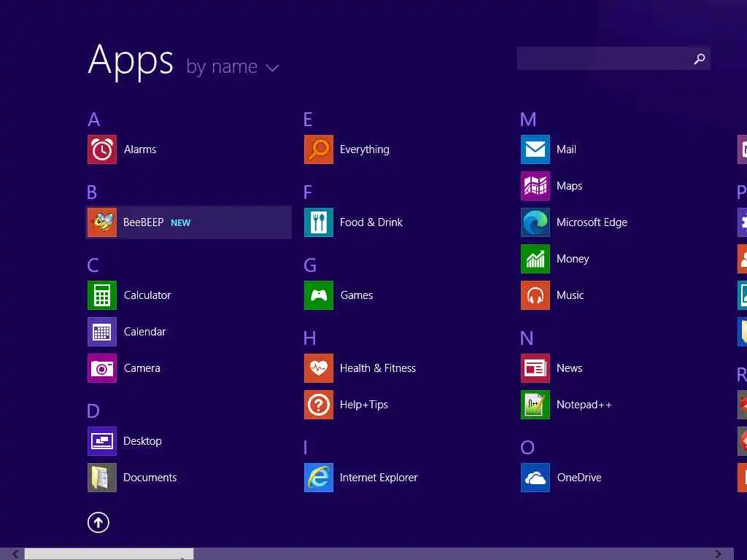Jump via the letter A group header
Image resolution: width=747 pixels, height=560 pixels.
94,119
